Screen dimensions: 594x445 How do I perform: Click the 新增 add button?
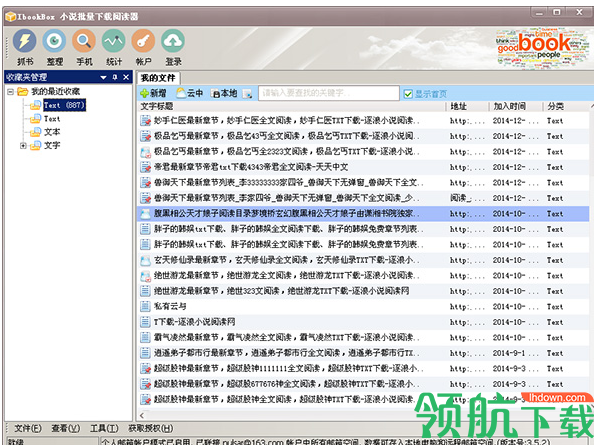click(x=153, y=93)
